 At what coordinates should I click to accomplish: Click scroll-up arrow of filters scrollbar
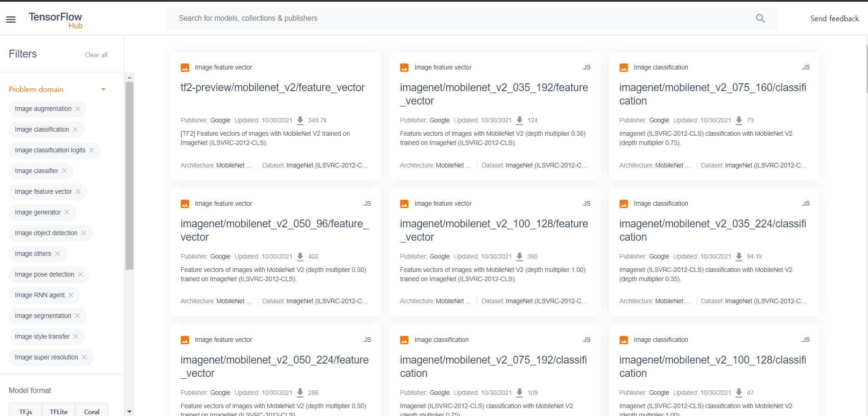(129, 77)
